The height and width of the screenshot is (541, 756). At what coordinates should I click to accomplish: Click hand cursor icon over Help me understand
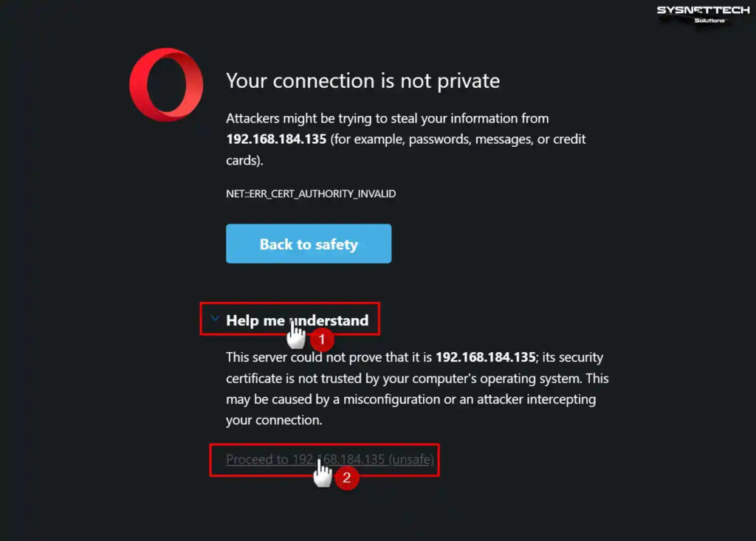[x=295, y=334]
